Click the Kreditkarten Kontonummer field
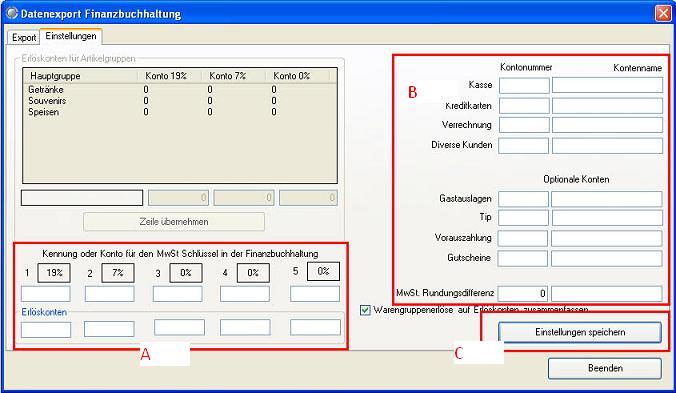The image size is (676, 393). point(524,106)
